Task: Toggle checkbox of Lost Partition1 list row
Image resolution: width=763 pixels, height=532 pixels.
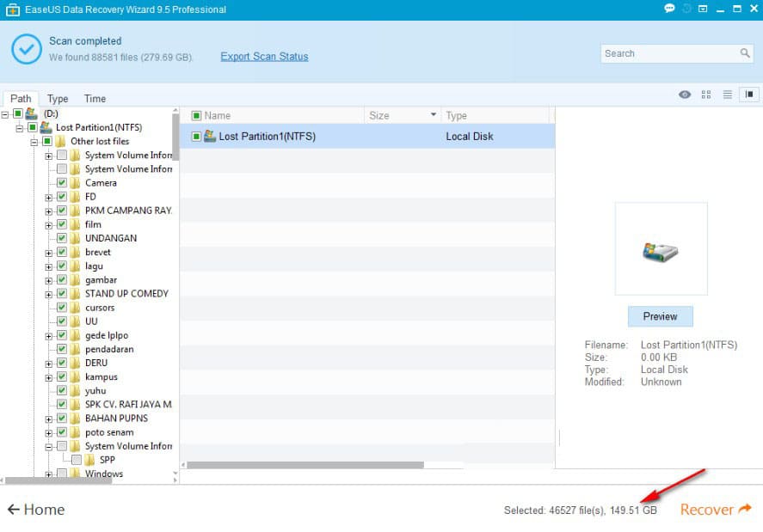Action: [197, 137]
